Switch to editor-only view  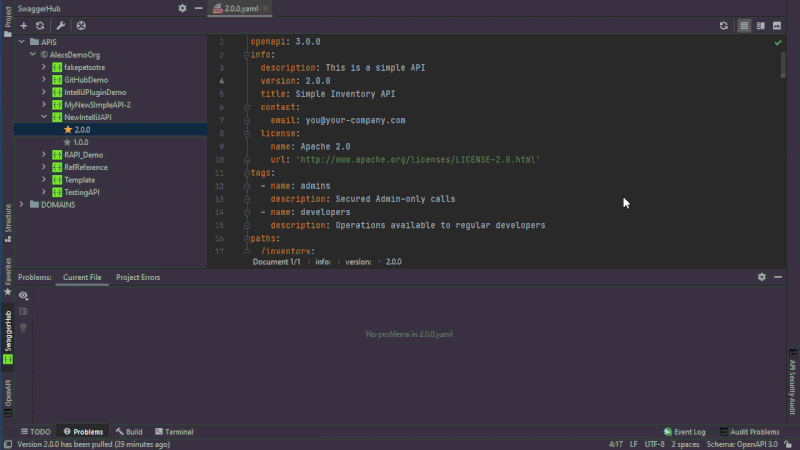click(744, 26)
